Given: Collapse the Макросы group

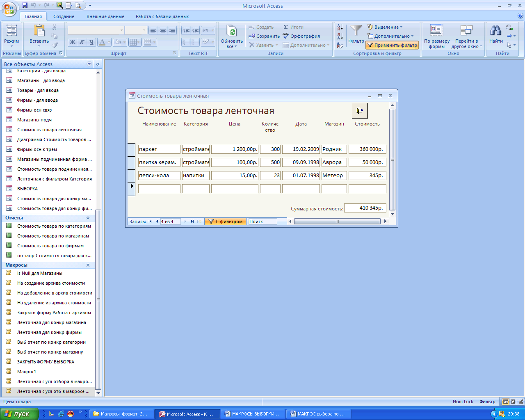Looking at the screenshot, I should pyautogui.click(x=88, y=265).
